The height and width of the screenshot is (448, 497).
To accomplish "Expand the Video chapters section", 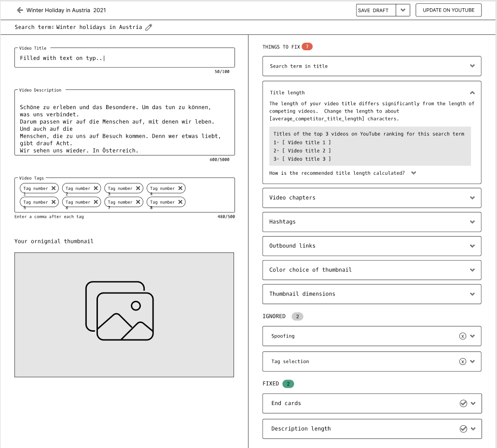I will click(472, 197).
